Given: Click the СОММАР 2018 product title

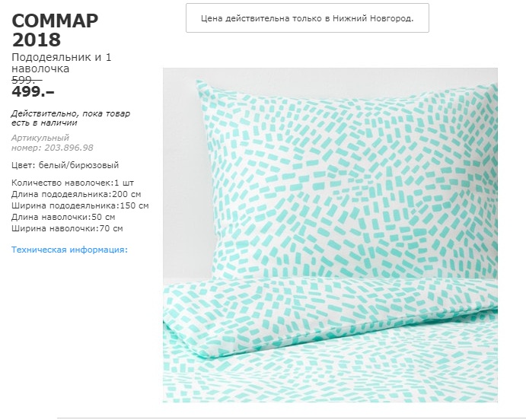Looking at the screenshot, I should point(55,30).
